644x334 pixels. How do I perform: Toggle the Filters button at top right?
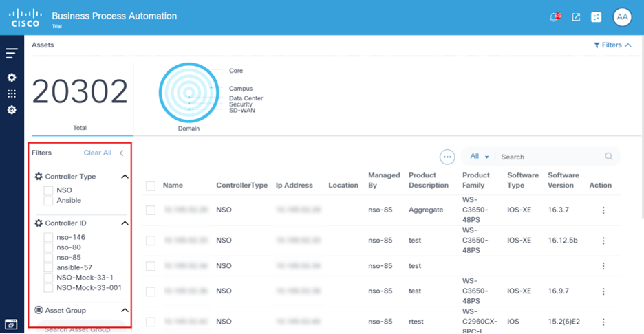612,45
